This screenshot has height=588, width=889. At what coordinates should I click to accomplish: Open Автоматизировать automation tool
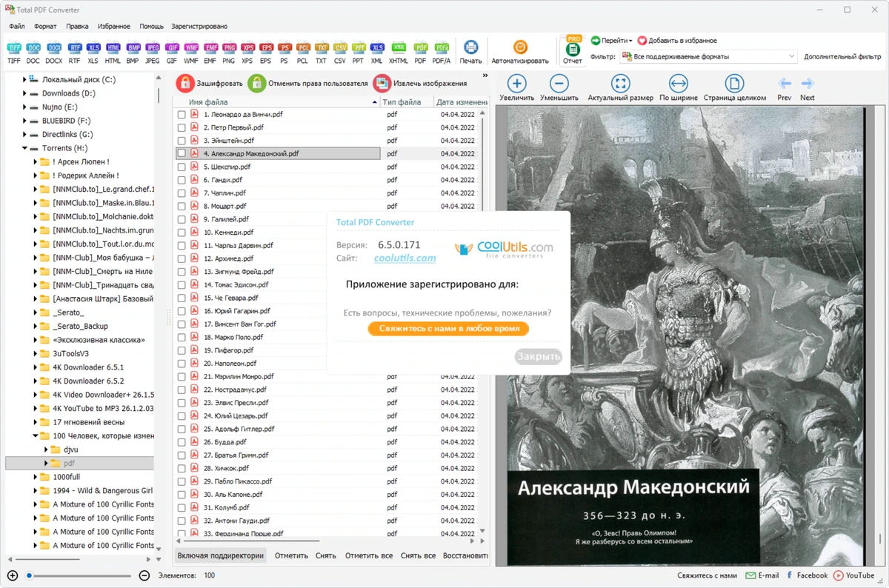coord(520,52)
